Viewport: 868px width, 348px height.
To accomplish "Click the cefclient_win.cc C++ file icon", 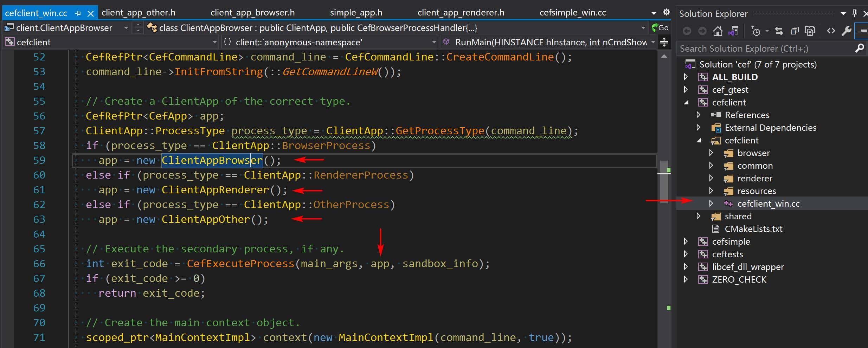I will 728,204.
